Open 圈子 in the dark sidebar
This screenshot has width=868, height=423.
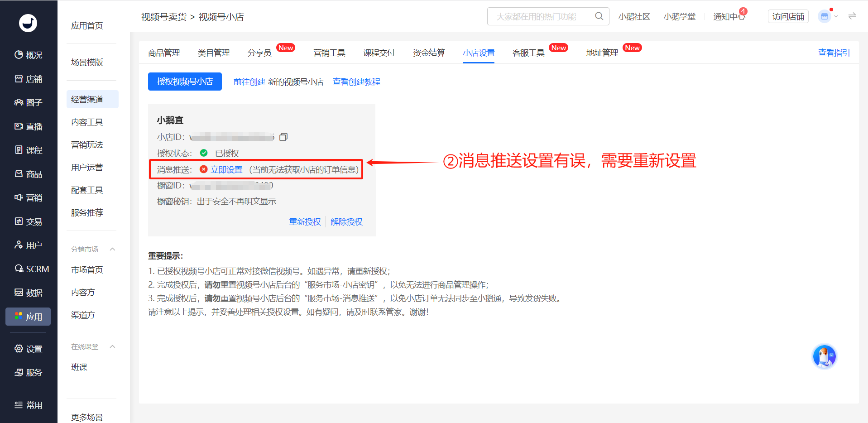pos(29,102)
